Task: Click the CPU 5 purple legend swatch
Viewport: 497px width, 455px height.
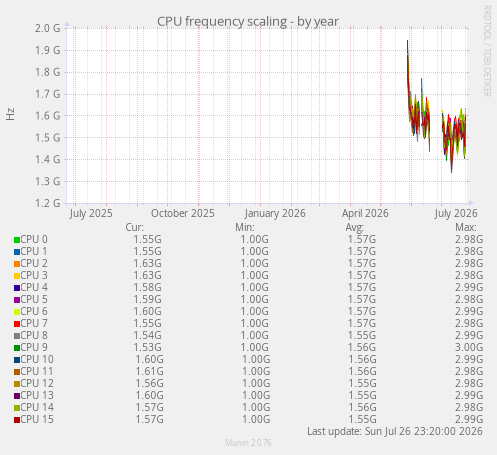Action: 17,300
